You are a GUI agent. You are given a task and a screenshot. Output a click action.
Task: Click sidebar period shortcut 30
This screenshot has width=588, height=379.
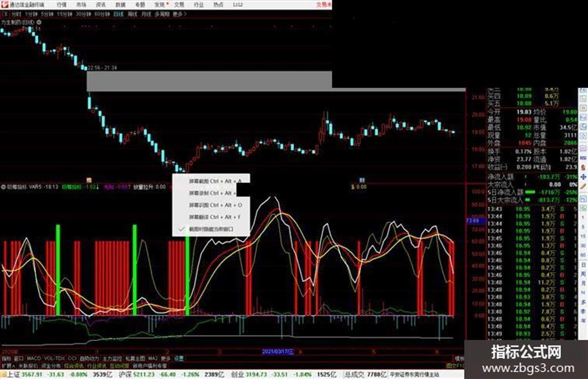(x=583, y=246)
